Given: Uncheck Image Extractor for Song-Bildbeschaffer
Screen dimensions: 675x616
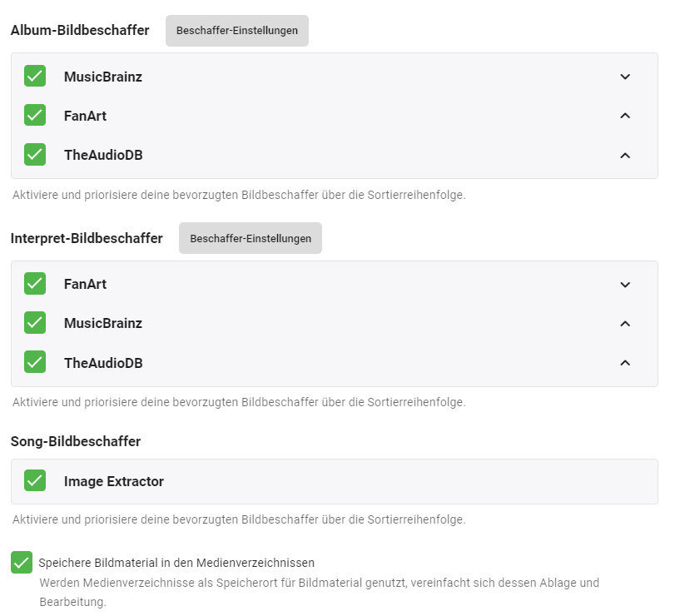Looking at the screenshot, I should 35,481.
